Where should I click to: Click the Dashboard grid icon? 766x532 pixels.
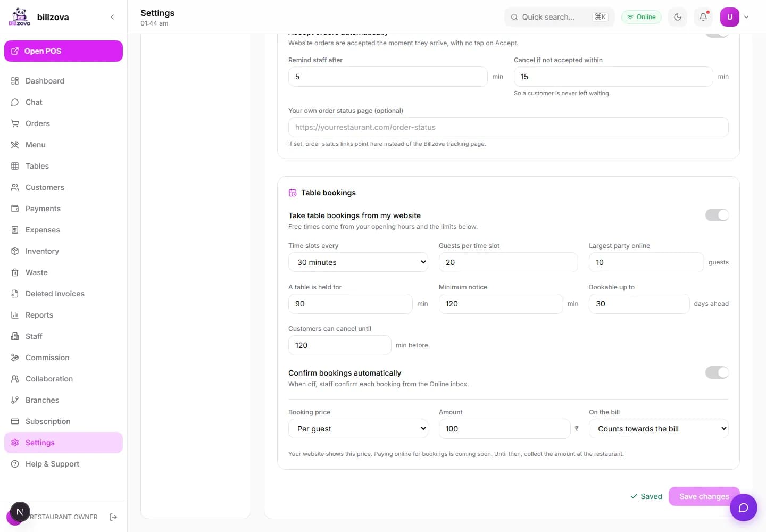(15, 81)
